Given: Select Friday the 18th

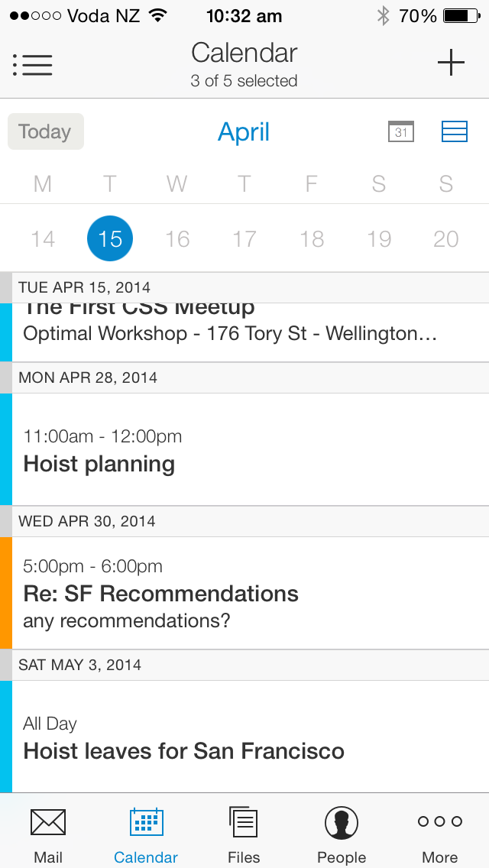Looking at the screenshot, I should (x=311, y=238).
